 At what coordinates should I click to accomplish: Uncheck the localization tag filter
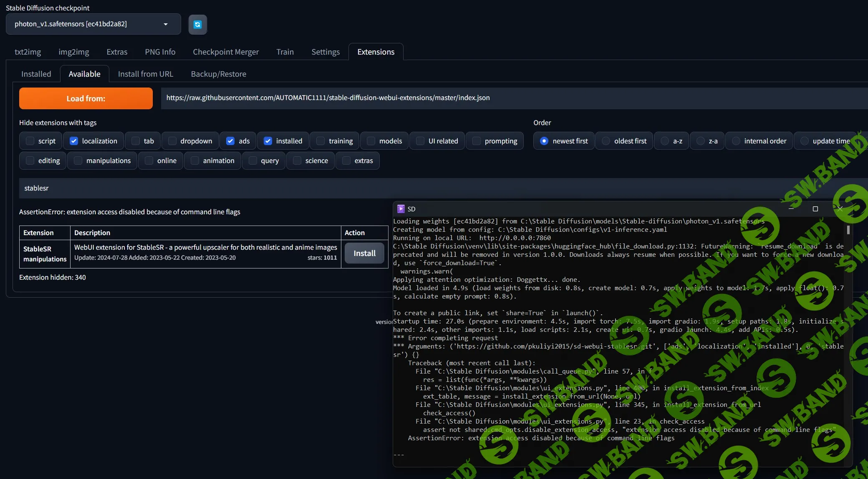click(74, 141)
